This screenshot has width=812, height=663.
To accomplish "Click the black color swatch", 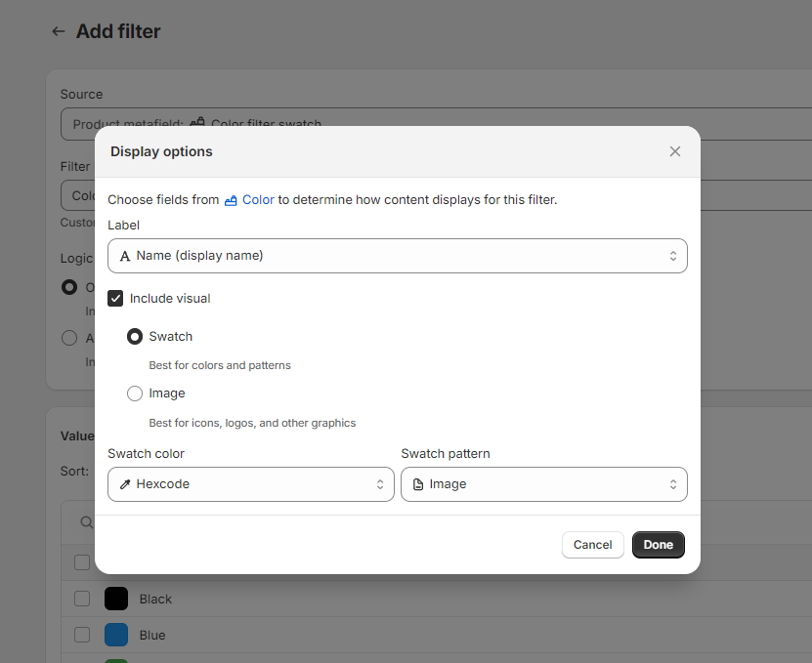I will (x=116, y=599).
